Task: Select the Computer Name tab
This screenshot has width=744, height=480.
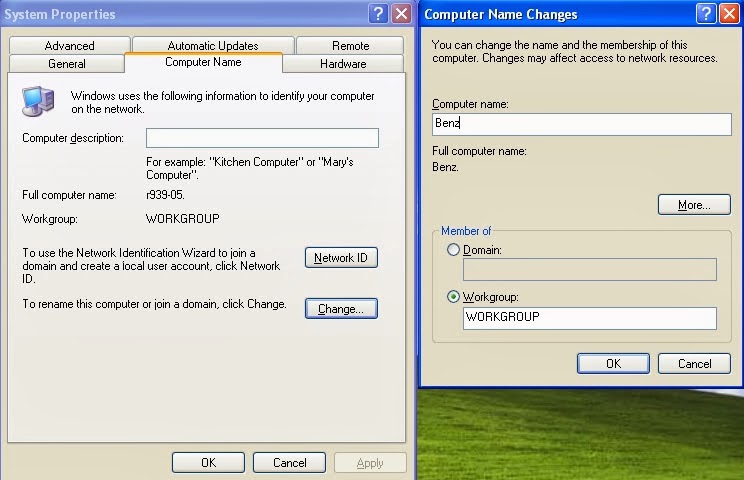Action: [x=203, y=62]
